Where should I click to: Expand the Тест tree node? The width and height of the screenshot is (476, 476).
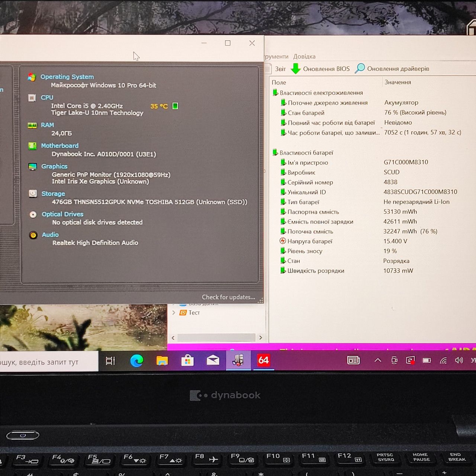click(x=174, y=313)
